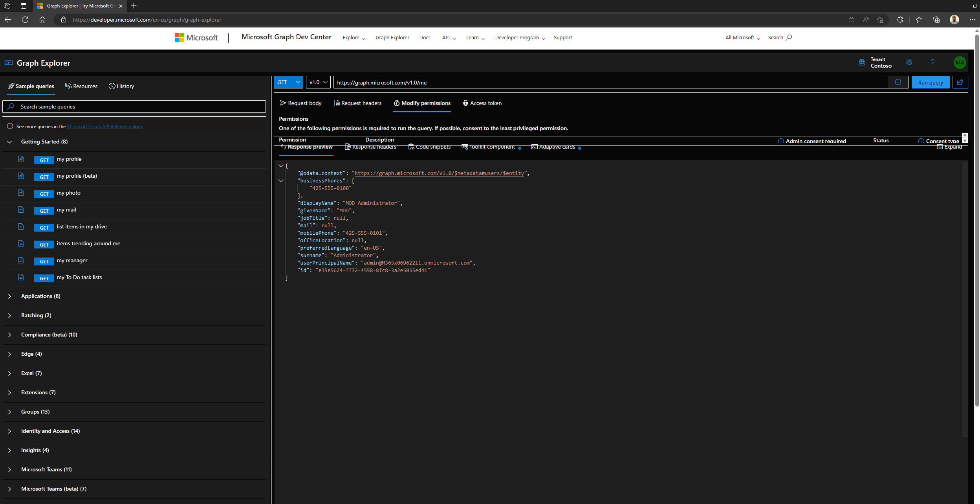The width and height of the screenshot is (980, 504).
Task: Switch to the Access token tab
Action: [x=482, y=103]
